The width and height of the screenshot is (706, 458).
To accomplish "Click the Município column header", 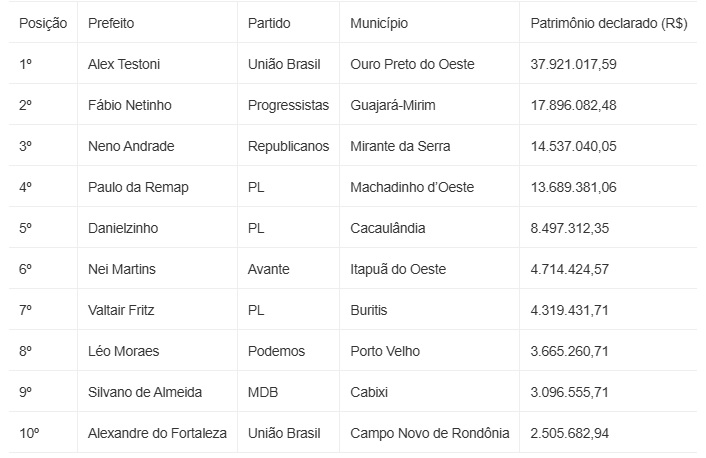I will 379,23.
